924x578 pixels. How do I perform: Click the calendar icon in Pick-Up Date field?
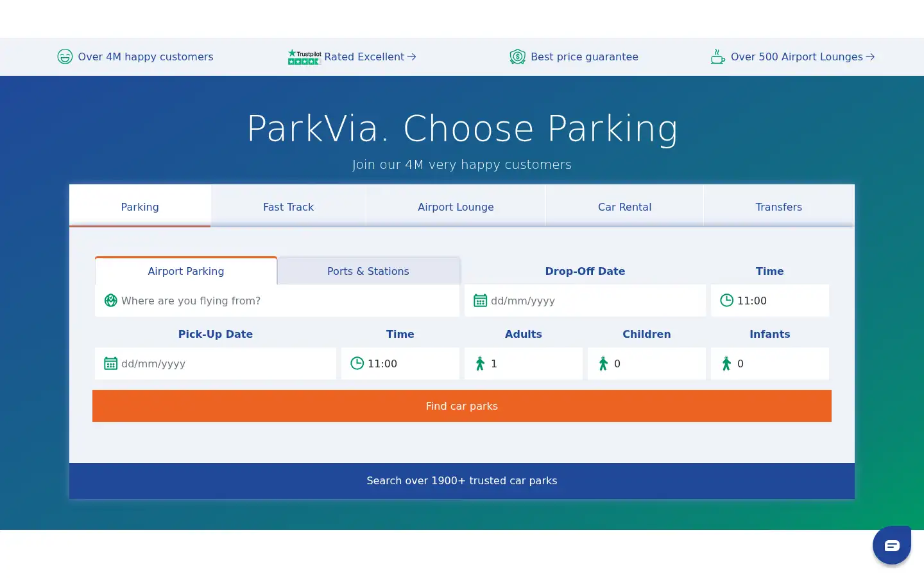click(x=110, y=363)
